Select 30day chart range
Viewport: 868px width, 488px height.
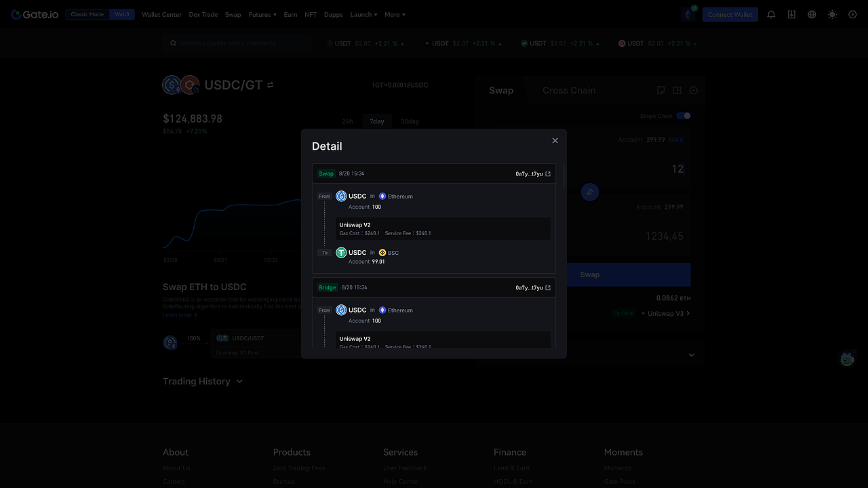410,121
